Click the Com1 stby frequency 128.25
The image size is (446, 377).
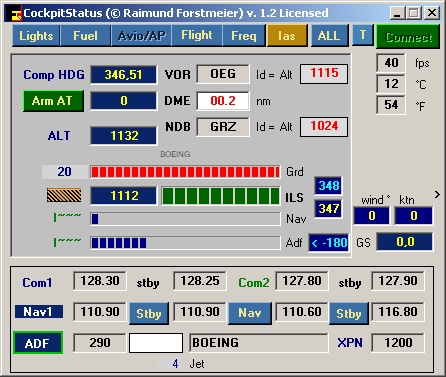[x=200, y=281]
